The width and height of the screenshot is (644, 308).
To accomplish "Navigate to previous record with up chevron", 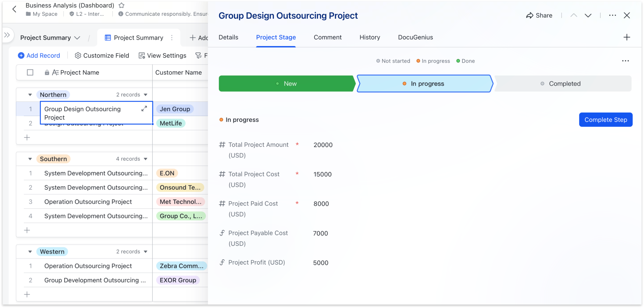I will pos(574,15).
